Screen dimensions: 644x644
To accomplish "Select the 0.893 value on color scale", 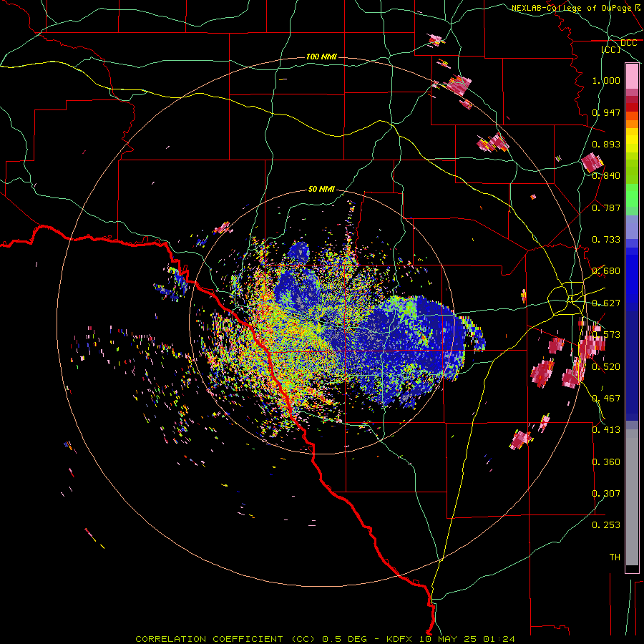I will click(606, 144).
